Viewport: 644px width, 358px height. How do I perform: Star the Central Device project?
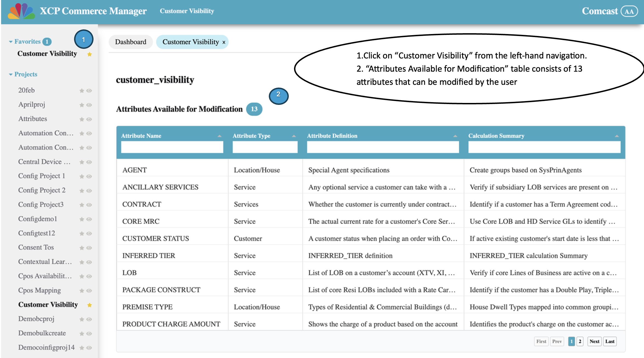[81, 162]
